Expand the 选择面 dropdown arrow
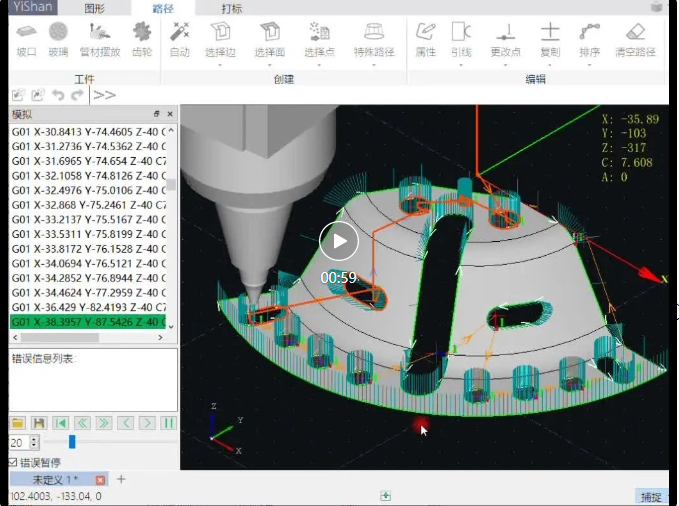Image resolution: width=679 pixels, height=506 pixels. click(269, 65)
